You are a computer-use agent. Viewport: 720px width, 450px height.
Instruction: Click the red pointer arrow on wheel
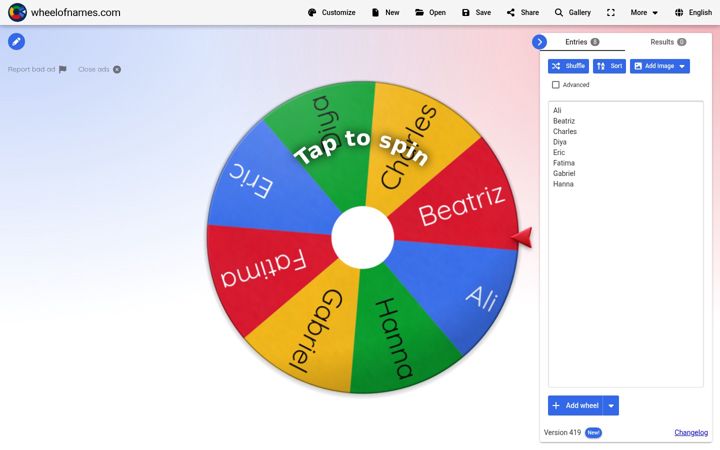pos(521,237)
